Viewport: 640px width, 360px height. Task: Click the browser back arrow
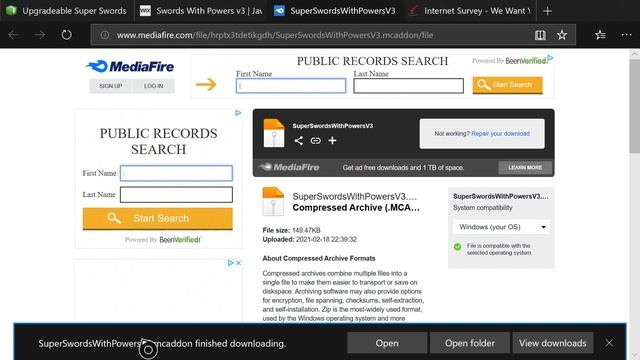[x=14, y=35]
